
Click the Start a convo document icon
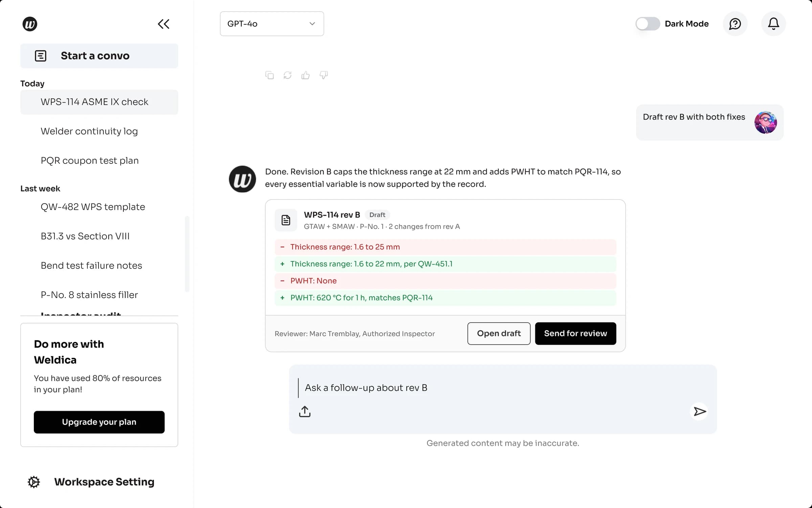click(41, 56)
